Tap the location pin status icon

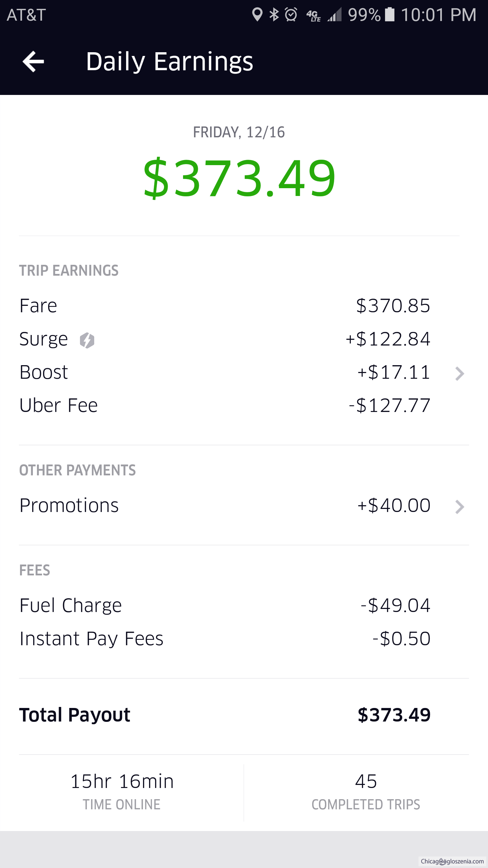click(257, 15)
